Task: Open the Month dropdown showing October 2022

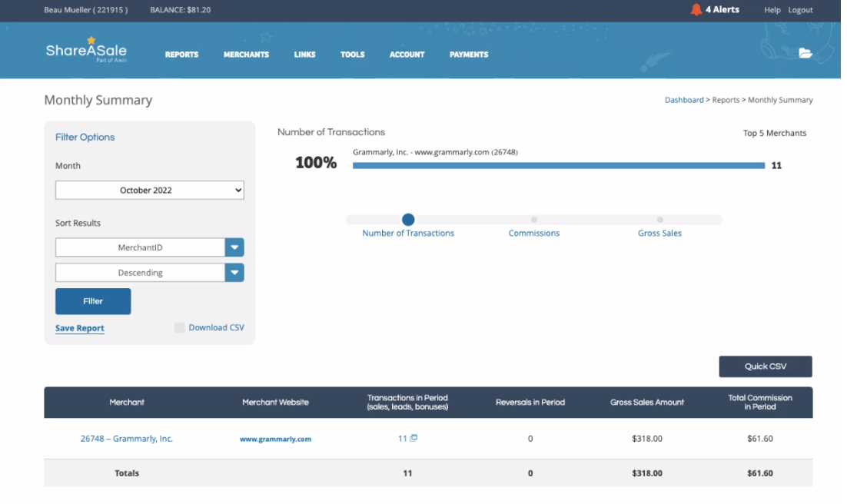Action: coord(150,190)
